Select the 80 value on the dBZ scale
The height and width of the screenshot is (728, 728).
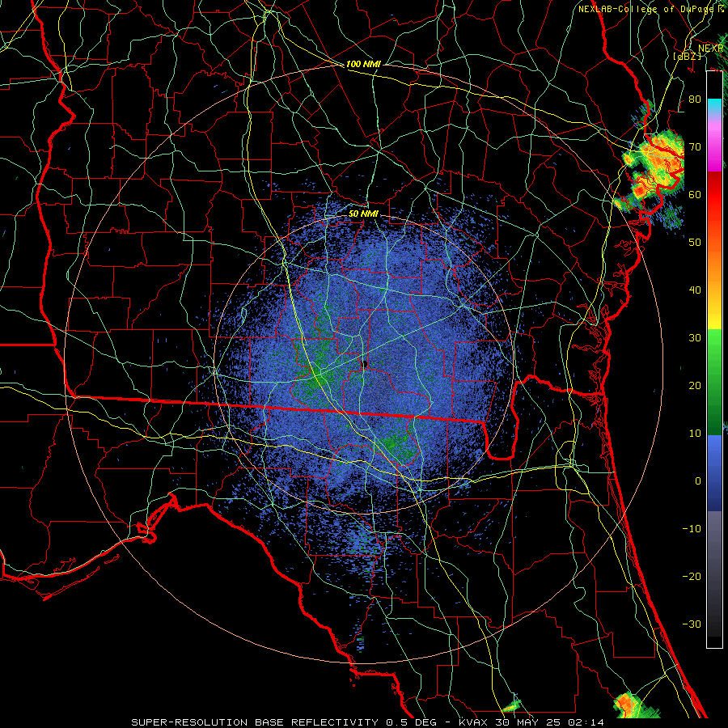click(x=695, y=99)
